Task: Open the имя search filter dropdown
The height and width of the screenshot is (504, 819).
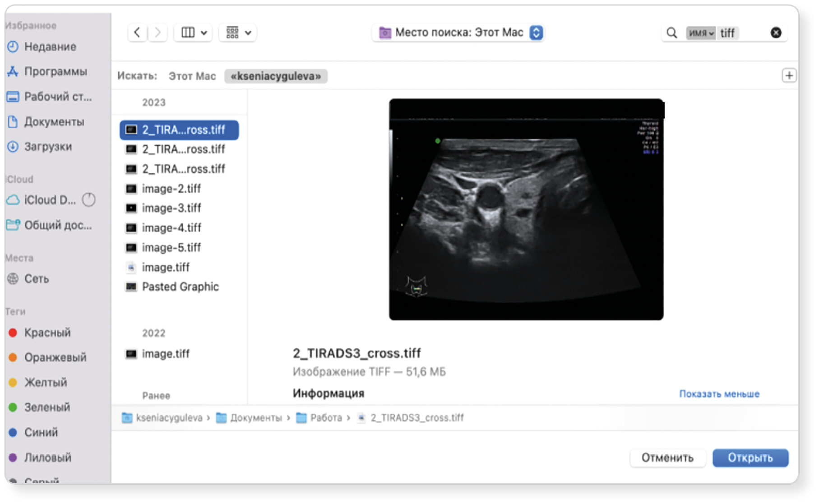Action: pos(700,33)
